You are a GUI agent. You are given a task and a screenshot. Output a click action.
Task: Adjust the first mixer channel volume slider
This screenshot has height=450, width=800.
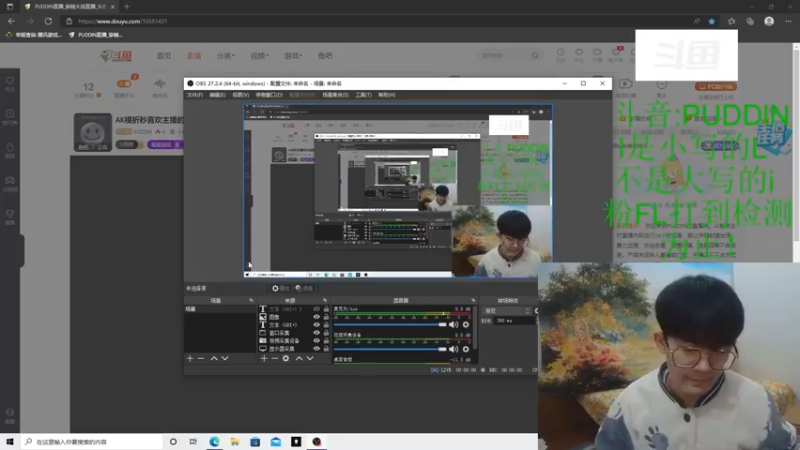[x=390, y=324]
